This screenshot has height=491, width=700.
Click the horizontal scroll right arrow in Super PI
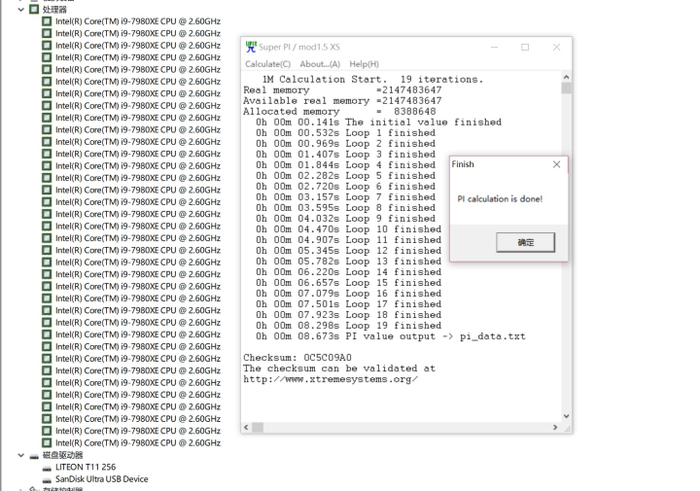(x=555, y=428)
